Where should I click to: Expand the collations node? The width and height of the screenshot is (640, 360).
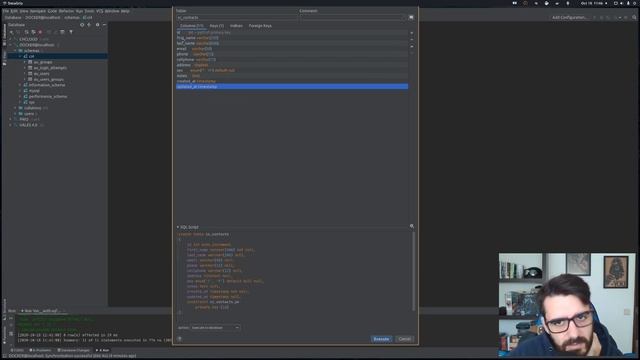pos(15,108)
